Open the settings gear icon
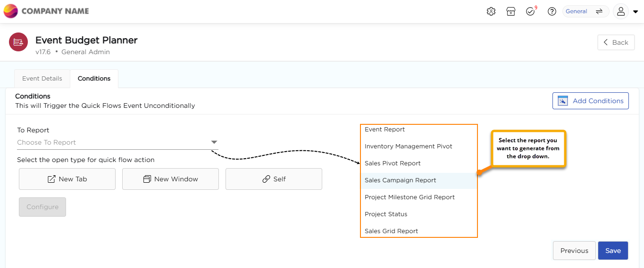 pyautogui.click(x=491, y=11)
